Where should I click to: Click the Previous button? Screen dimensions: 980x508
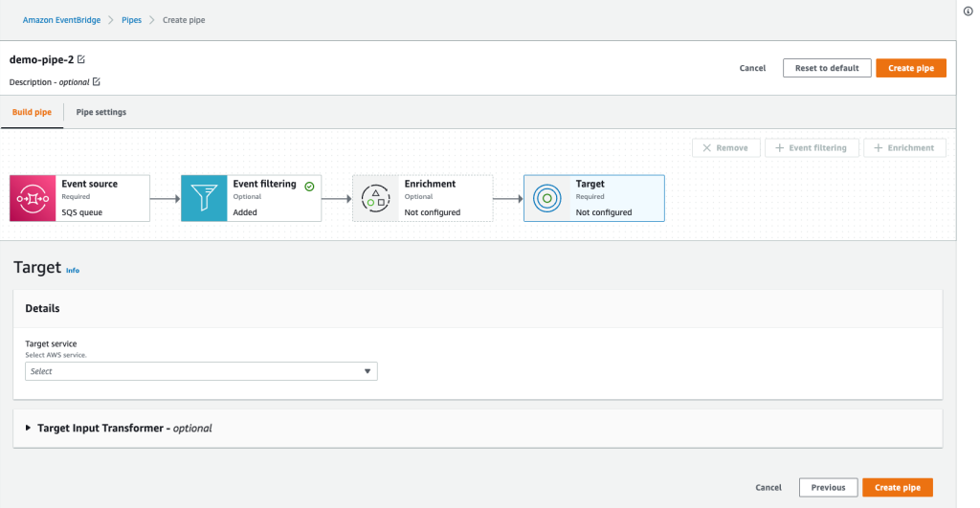(828, 487)
